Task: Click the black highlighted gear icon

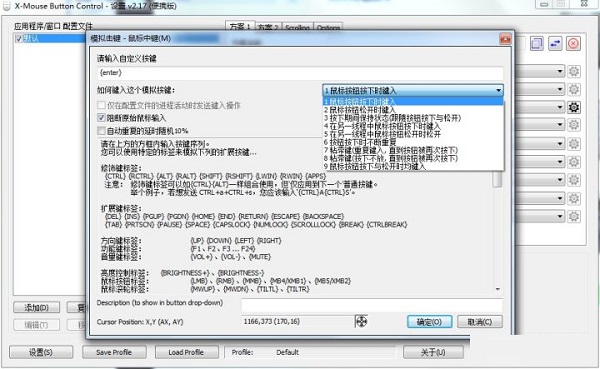Action: [574, 107]
